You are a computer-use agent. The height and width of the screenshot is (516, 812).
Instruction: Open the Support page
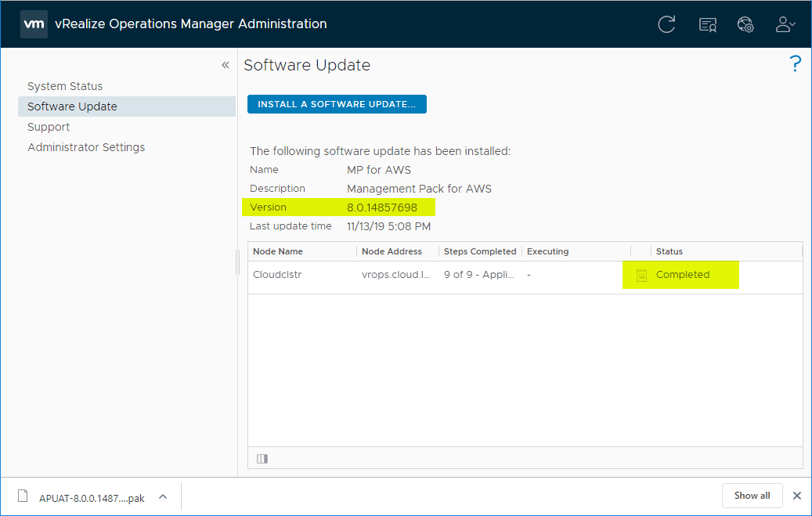[48, 126]
